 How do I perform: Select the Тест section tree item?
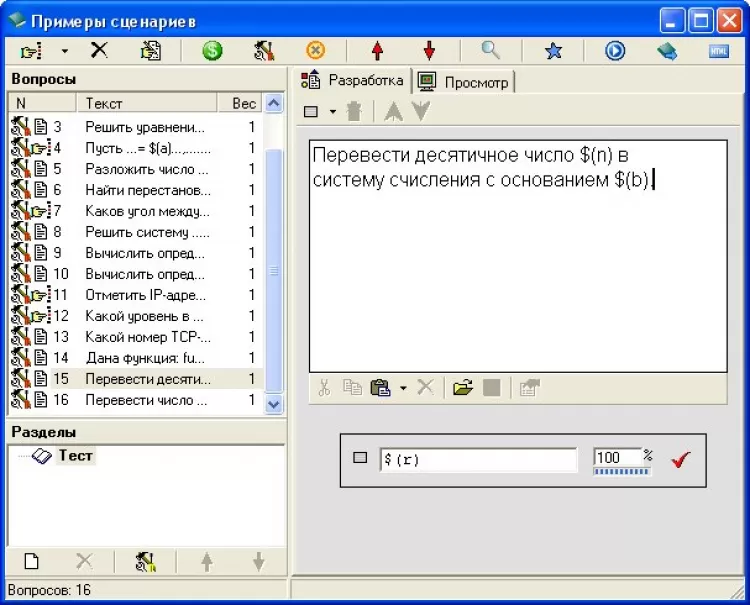click(x=75, y=455)
